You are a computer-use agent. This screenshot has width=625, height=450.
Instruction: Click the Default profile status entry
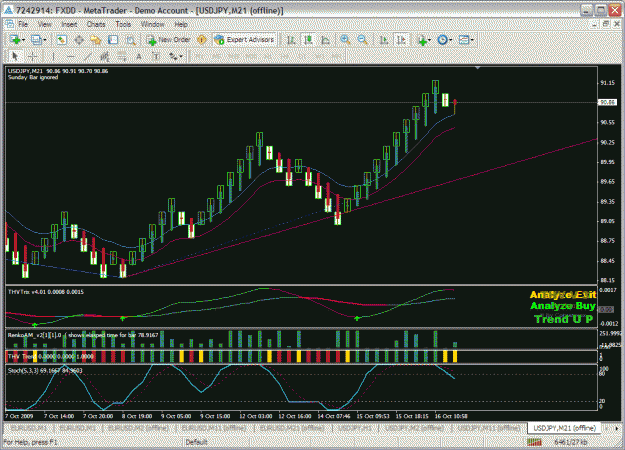coord(196,442)
